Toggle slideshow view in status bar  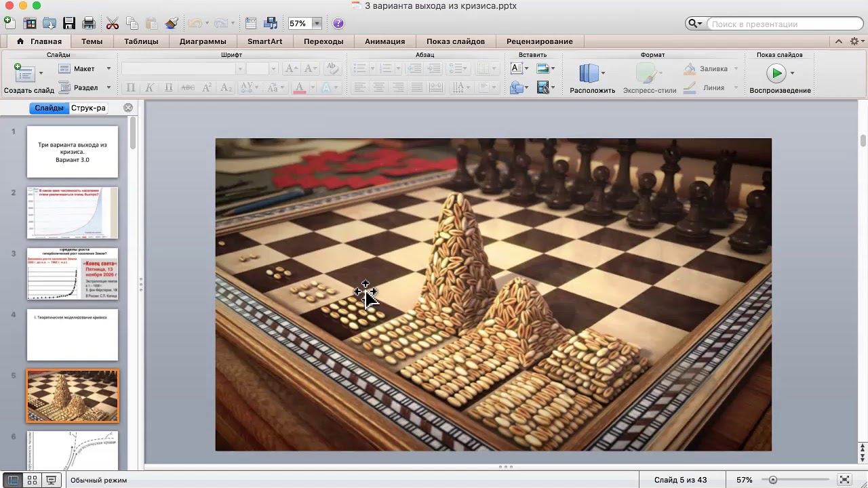(51, 480)
